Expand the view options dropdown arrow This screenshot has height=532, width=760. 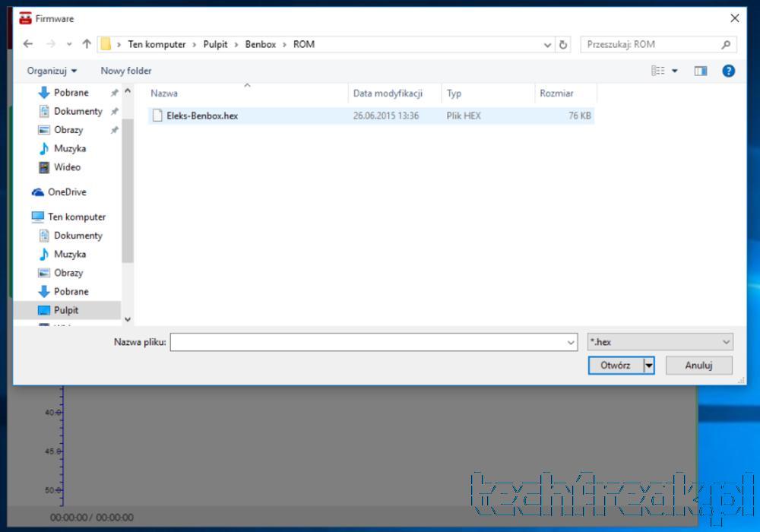674,71
